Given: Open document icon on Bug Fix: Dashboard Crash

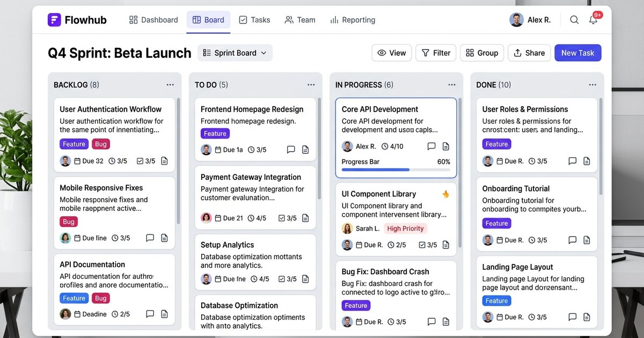Looking at the screenshot, I should [446, 322].
